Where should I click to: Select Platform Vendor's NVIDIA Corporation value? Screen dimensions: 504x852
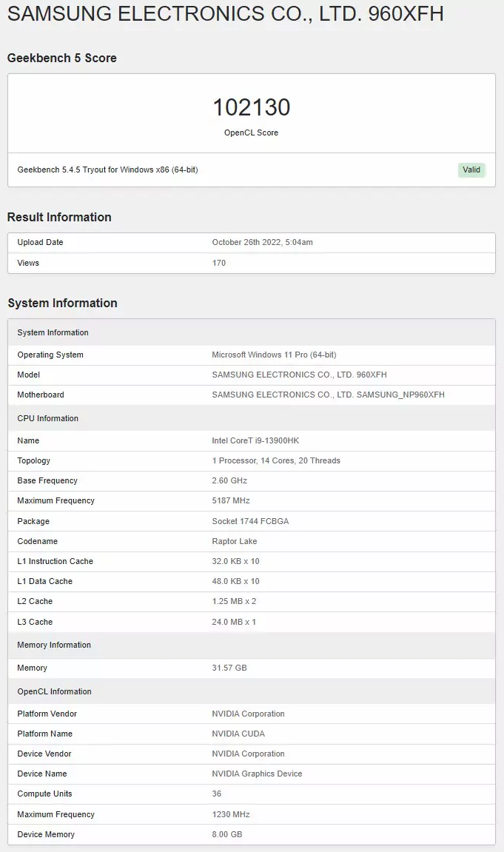(248, 714)
